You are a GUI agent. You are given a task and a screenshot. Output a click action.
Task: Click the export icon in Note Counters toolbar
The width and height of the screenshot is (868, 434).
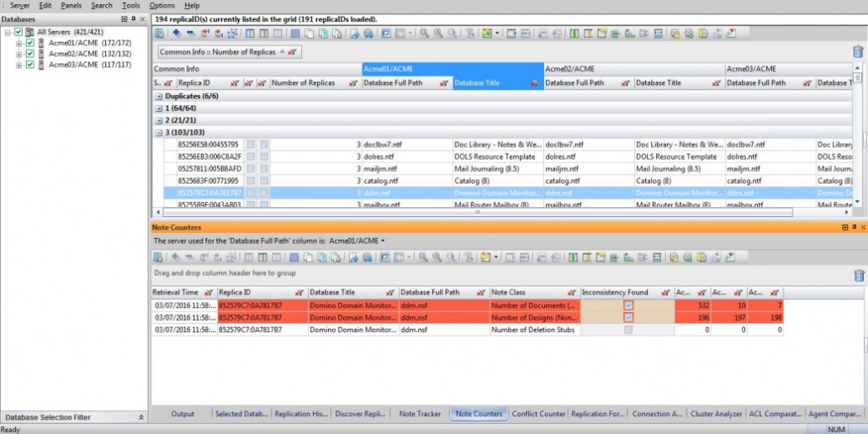[355, 257]
